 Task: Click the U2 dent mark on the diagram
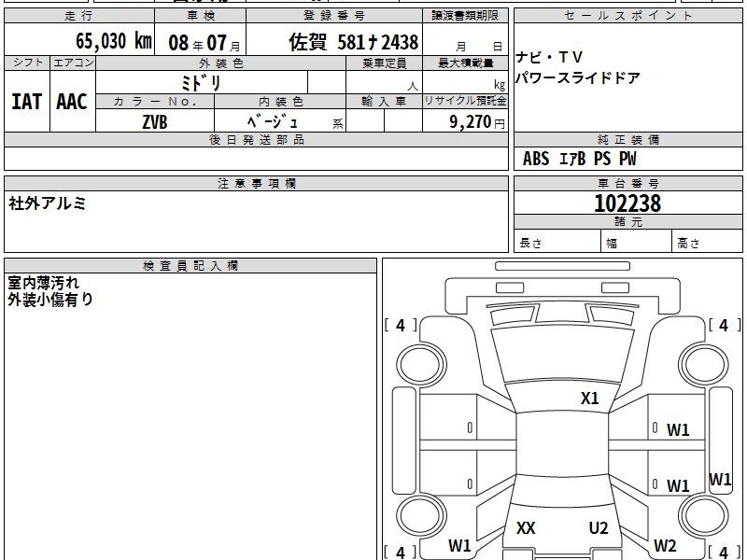click(x=599, y=527)
